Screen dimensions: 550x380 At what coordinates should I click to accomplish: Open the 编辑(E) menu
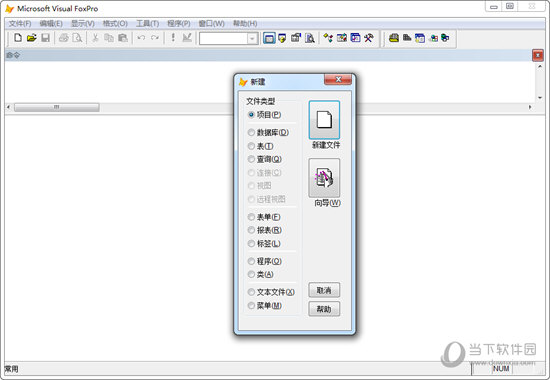pyautogui.click(x=51, y=24)
